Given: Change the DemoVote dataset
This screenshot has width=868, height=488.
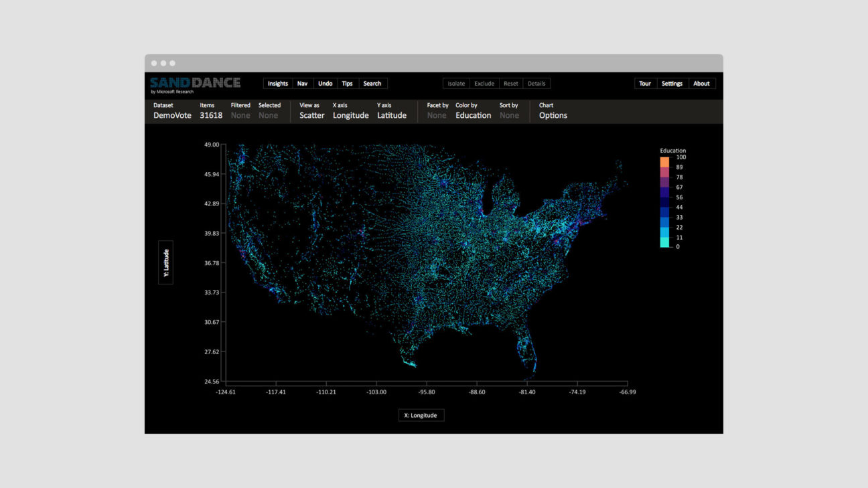Looking at the screenshot, I should coord(172,115).
